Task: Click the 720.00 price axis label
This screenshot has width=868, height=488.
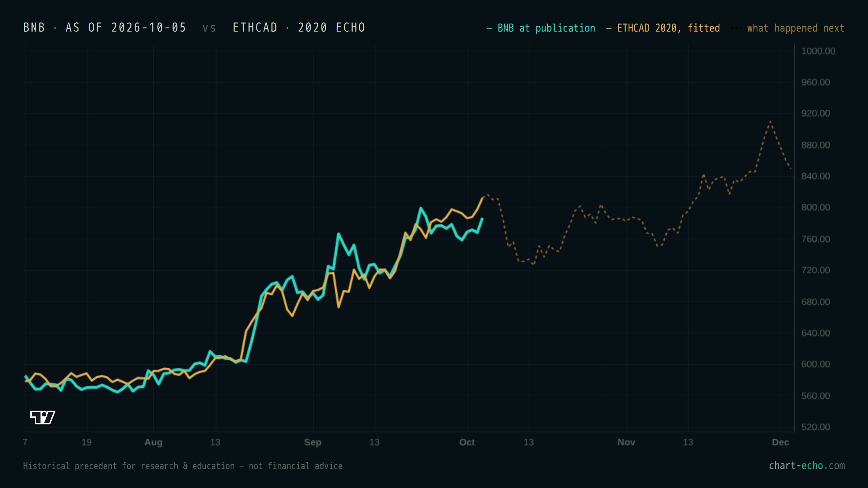Action: click(816, 270)
